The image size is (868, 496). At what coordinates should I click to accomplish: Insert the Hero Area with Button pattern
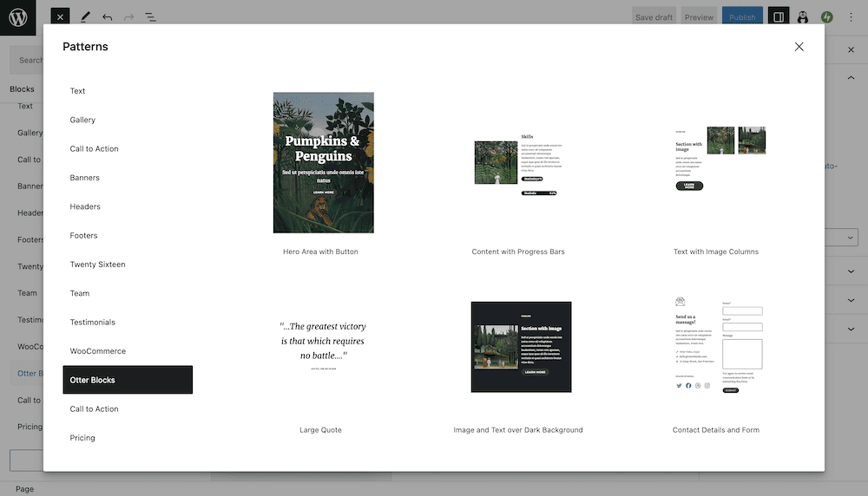click(323, 162)
